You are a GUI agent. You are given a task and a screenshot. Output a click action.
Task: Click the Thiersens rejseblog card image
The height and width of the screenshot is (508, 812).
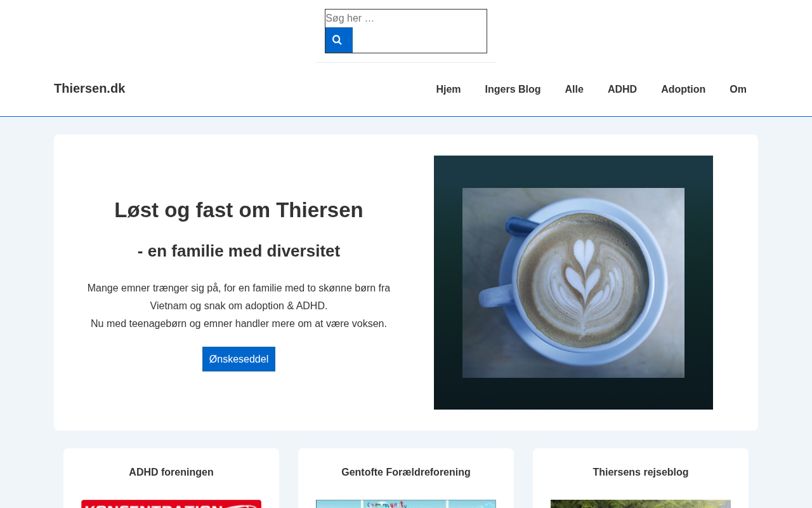(x=641, y=504)
